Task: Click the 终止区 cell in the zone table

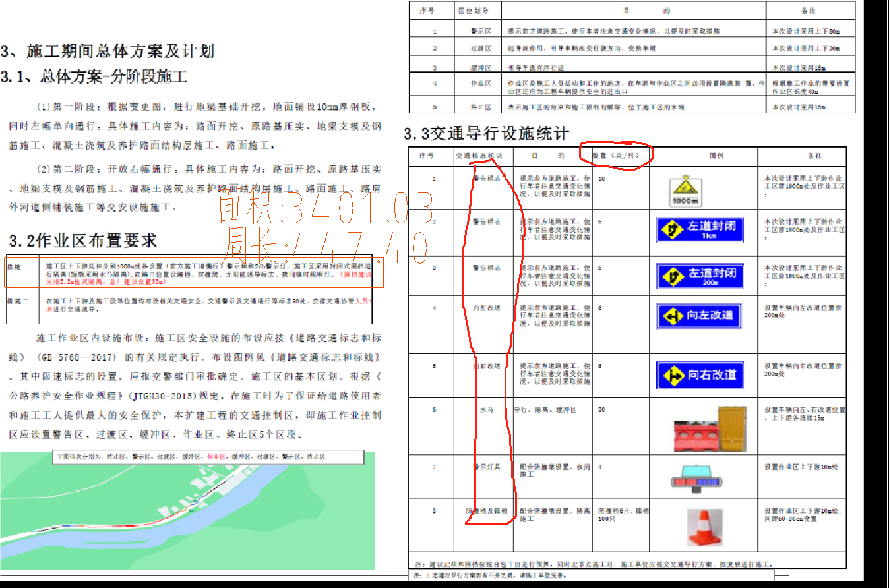Action: [480, 107]
